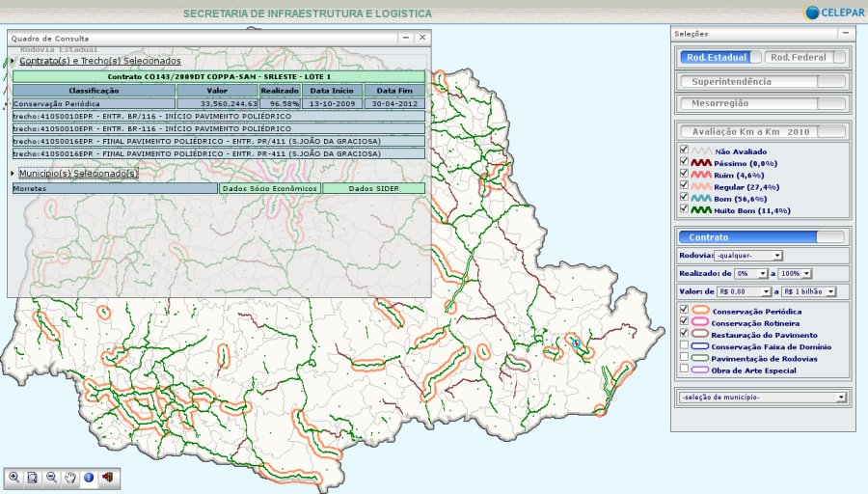Click the Dados SIDER button

pyautogui.click(x=372, y=189)
